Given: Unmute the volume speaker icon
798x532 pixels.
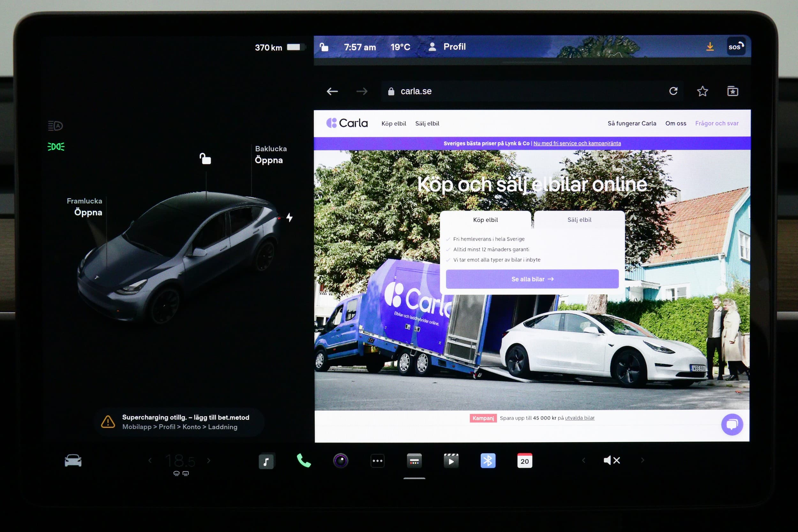Looking at the screenshot, I should coord(612,461).
